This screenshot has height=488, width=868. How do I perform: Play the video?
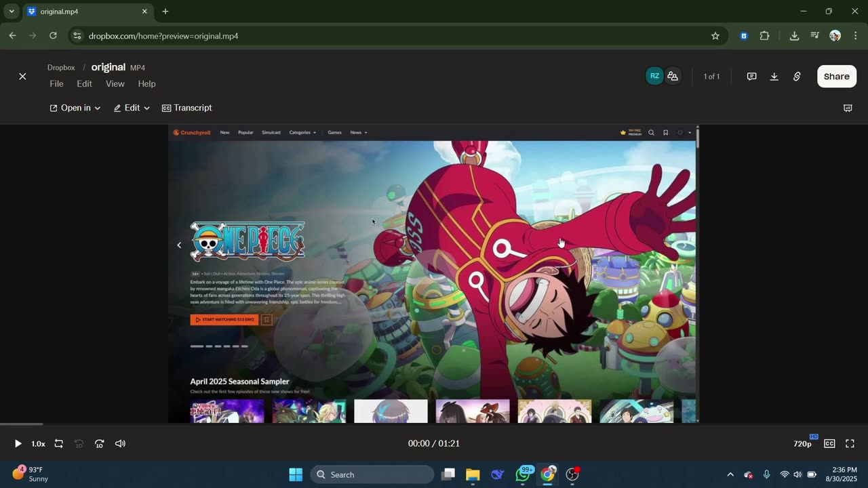[x=18, y=443]
